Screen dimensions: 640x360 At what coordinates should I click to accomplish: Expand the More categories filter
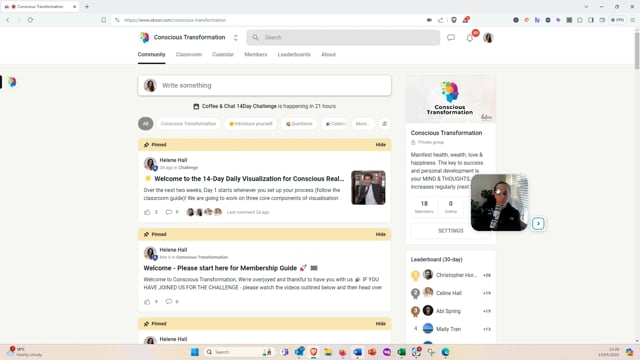tap(362, 124)
